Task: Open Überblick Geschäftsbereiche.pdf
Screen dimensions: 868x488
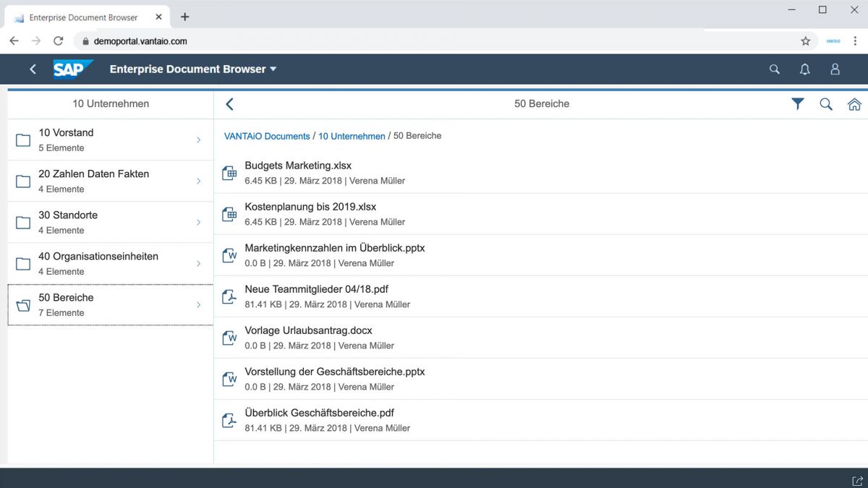Action: click(320, 413)
